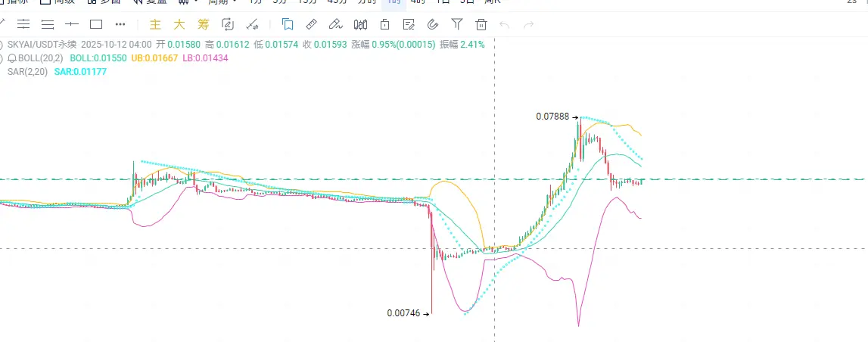Image resolution: width=868 pixels, height=342 pixels.
Task: Click the BOLL:0.01550 value
Action: (98, 58)
